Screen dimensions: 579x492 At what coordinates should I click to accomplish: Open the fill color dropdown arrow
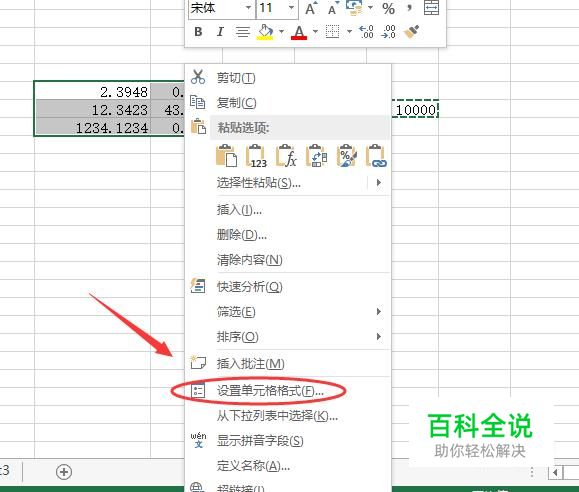click(282, 32)
